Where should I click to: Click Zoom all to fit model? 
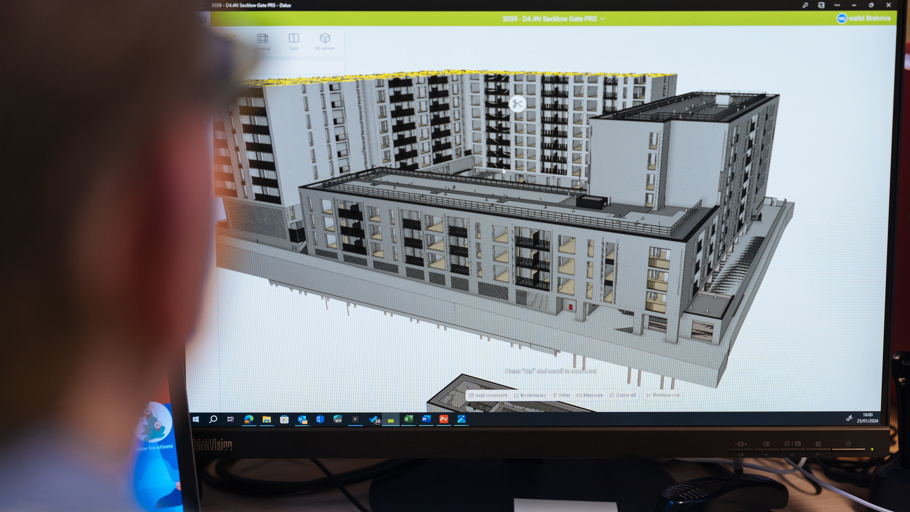(x=623, y=395)
